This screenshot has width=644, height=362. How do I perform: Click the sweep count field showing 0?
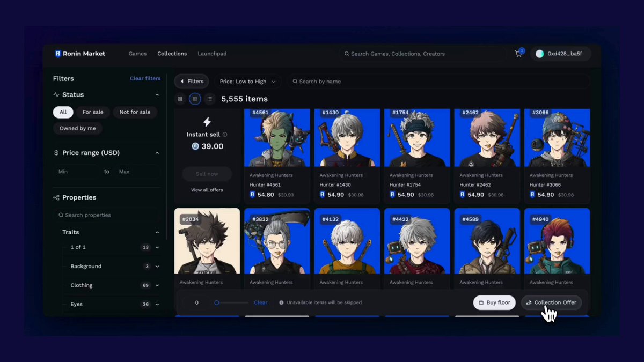click(196, 302)
